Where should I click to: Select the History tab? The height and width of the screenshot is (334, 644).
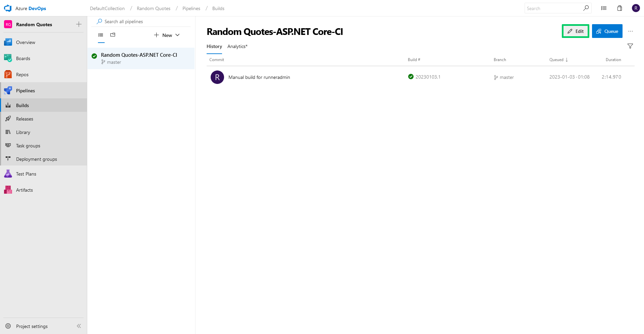(x=214, y=46)
